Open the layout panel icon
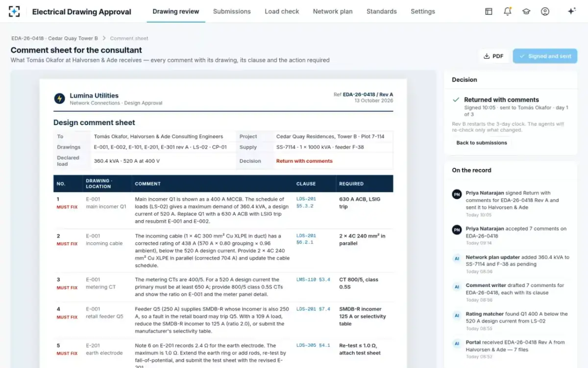This screenshot has width=588, height=368. pos(489,11)
